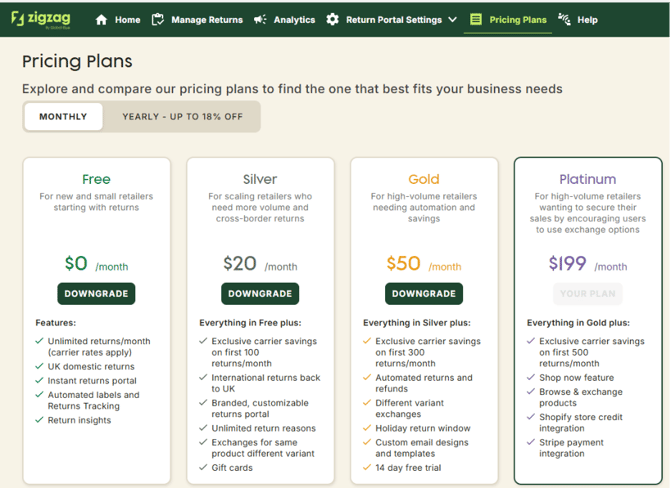The image size is (670, 488).
Task: Click checkmark beside Shop now feature
Action: coord(531,377)
